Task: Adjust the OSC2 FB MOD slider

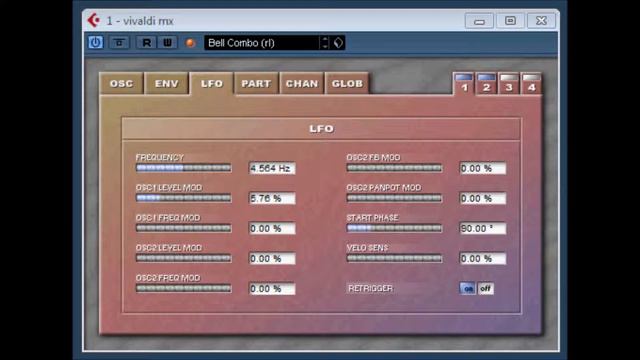Action: [x=394, y=168]
